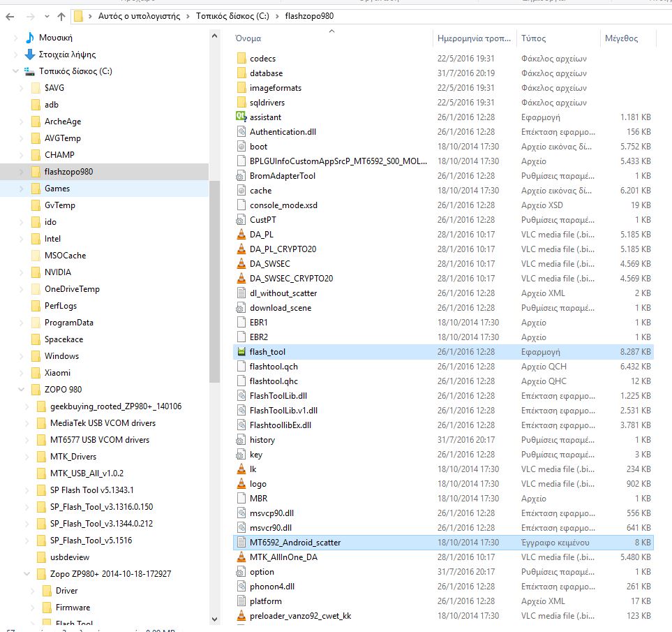Select the Xiaomi folder in navigation tree
The height and width of the screenshot is (632, 672).
pos(57,373)
